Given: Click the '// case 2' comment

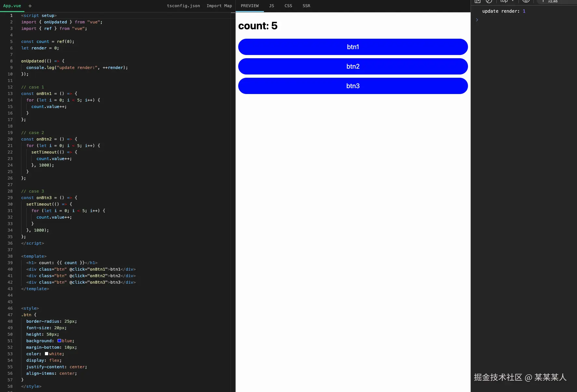Looking at the screenshot, I should (x=32, y=132).
